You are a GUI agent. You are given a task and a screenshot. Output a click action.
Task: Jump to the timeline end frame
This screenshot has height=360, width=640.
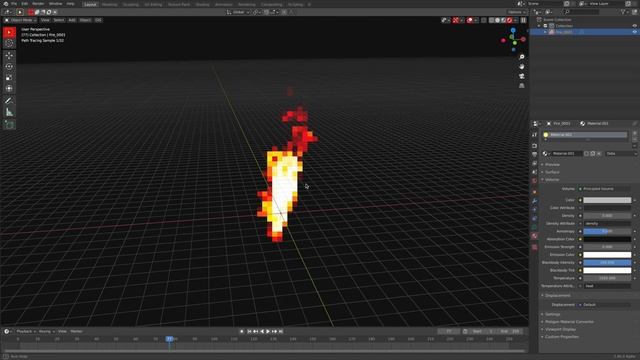[x=281, y=331]
